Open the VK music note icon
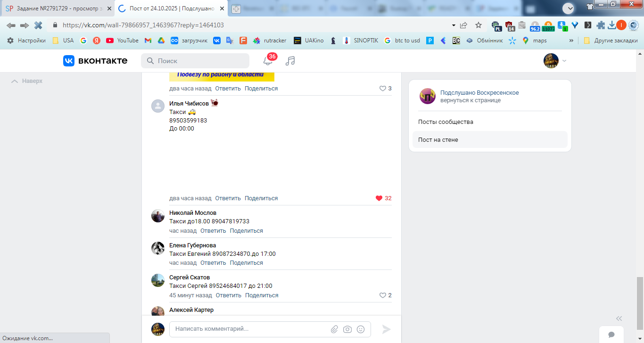 (x=290, y=61)
